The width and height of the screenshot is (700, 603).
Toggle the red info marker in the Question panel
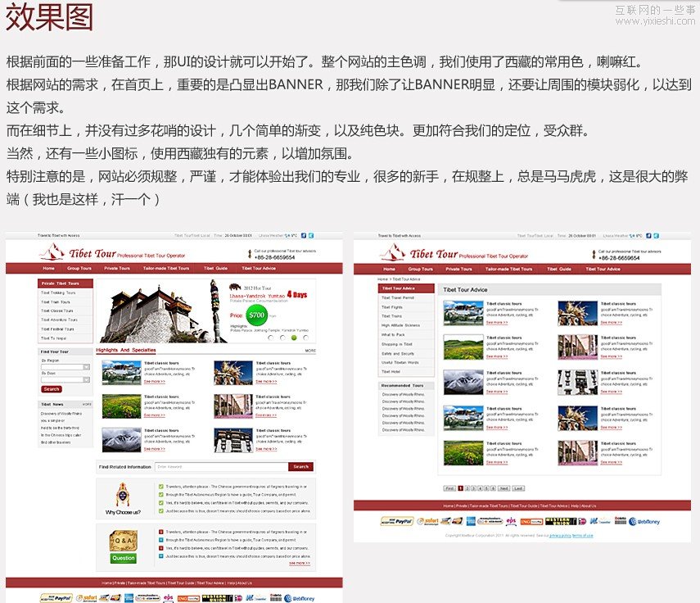tap(160, 533)
